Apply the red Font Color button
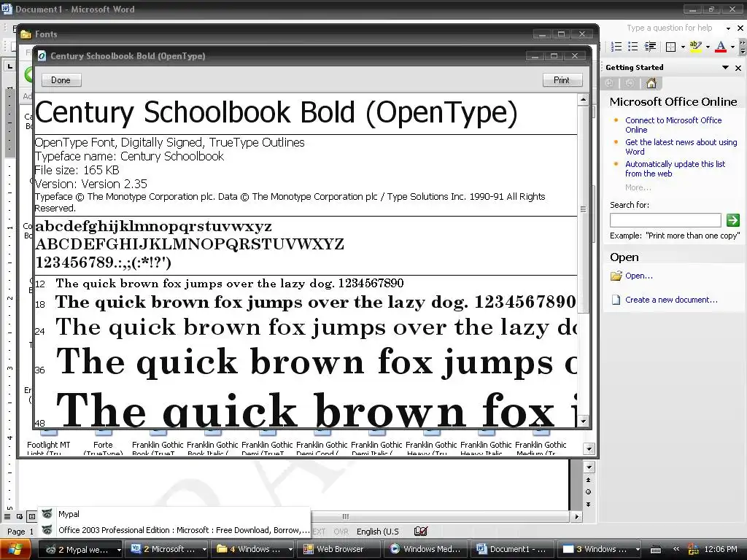The image size is (747, 560). click(x=720, y=46)
